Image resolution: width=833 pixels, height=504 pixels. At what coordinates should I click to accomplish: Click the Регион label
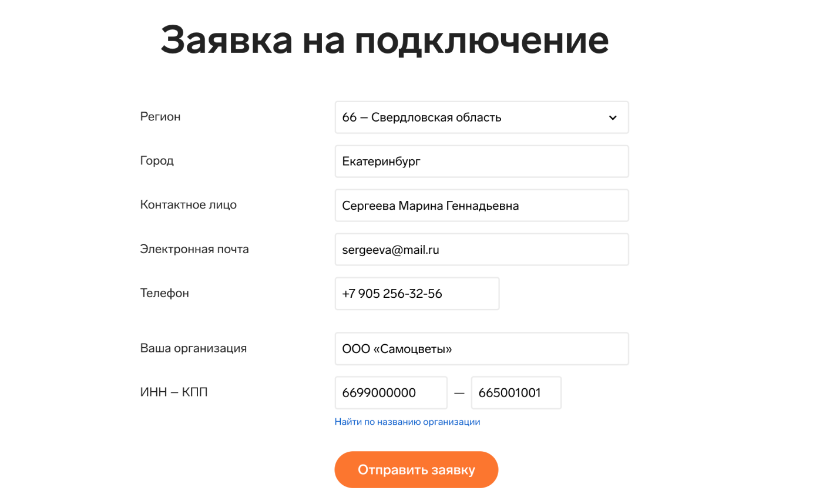160,117
